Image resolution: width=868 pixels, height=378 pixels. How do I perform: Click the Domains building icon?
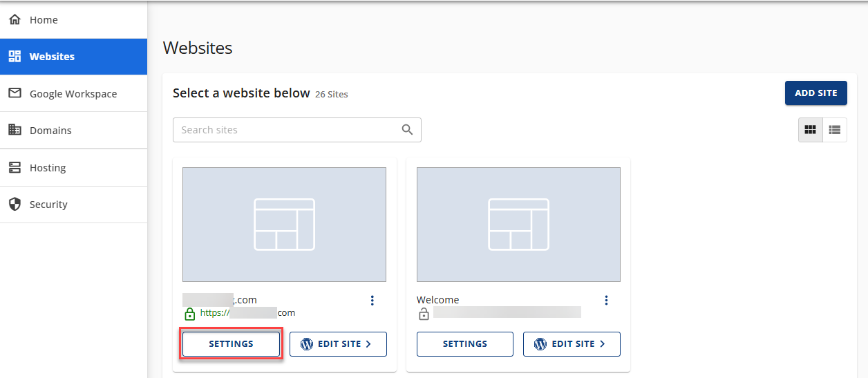click(x=15, y=130)
